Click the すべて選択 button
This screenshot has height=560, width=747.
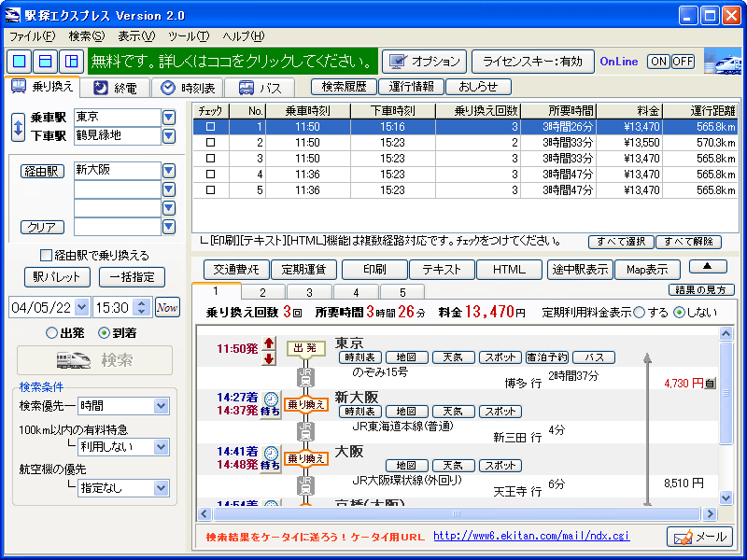(621, 242)
